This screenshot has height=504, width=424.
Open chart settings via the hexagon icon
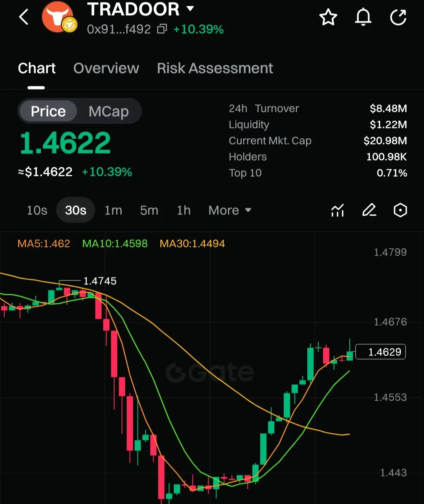click(400, 211)
